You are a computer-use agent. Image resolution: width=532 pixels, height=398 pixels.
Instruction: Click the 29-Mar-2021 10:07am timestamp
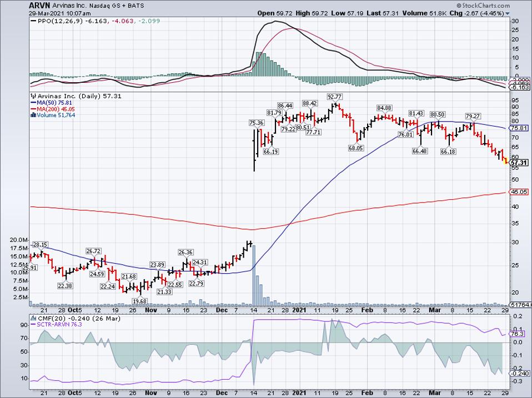pos(60,13)
